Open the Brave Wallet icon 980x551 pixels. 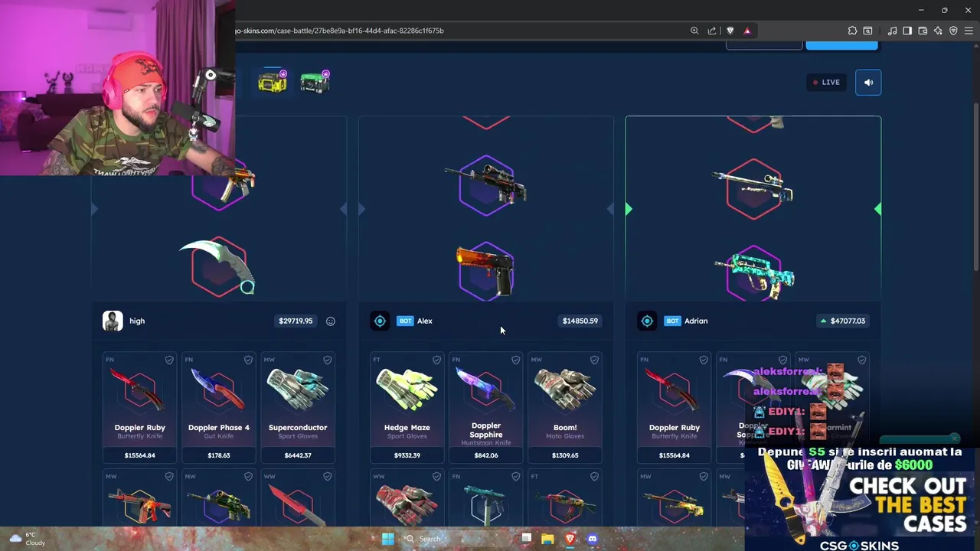(x=923, y=31)
